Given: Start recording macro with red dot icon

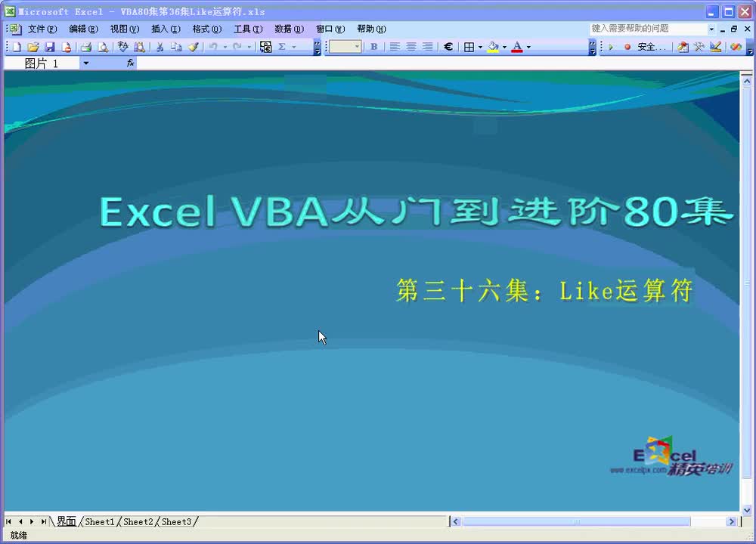Looking at the screenshot, I should (x=627, y=47).
